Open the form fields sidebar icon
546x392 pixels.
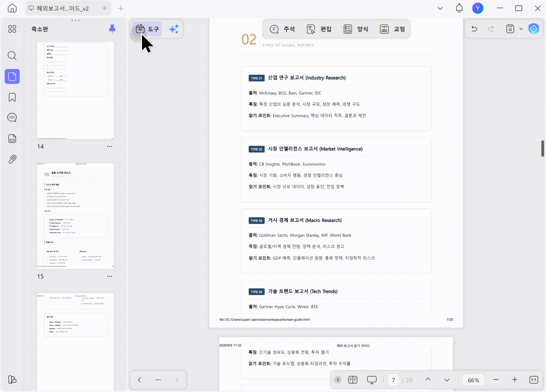click(x=12, y=138)
